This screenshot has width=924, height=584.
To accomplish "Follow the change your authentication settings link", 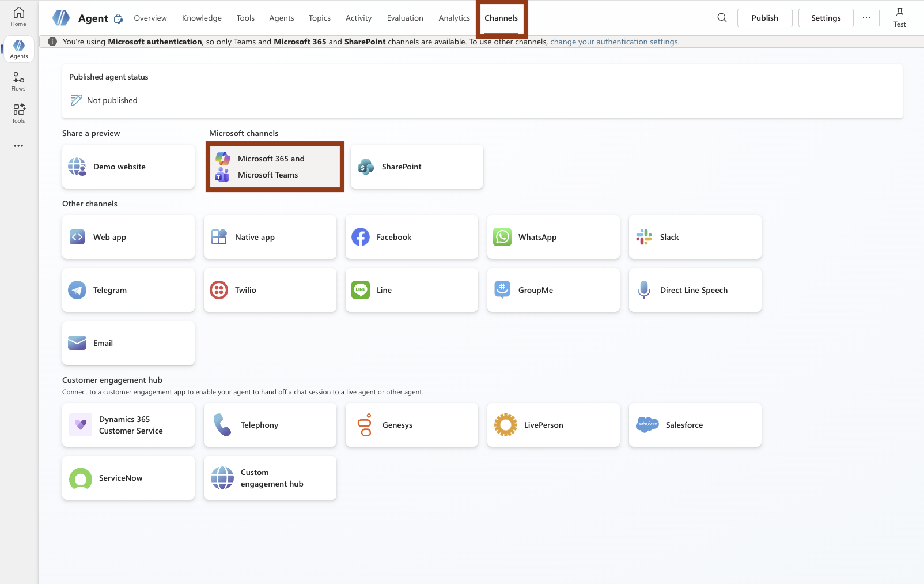I will (615, 42).
